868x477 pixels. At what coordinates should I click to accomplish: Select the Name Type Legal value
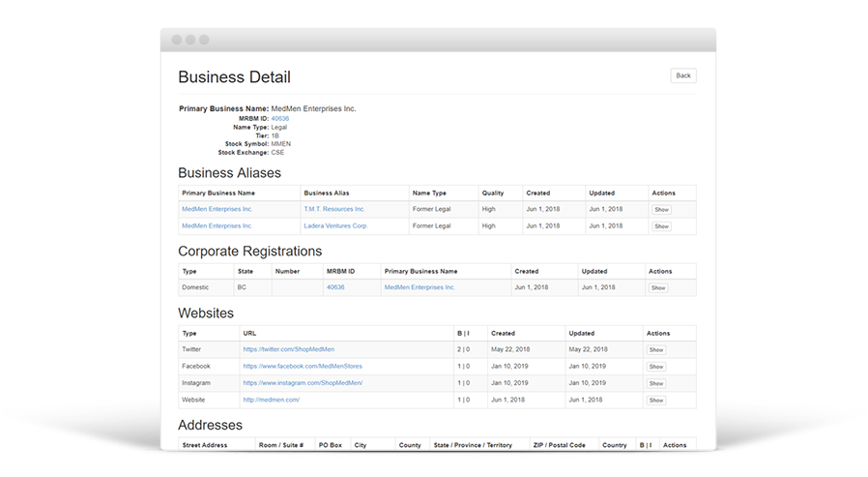tap(279, 128)
